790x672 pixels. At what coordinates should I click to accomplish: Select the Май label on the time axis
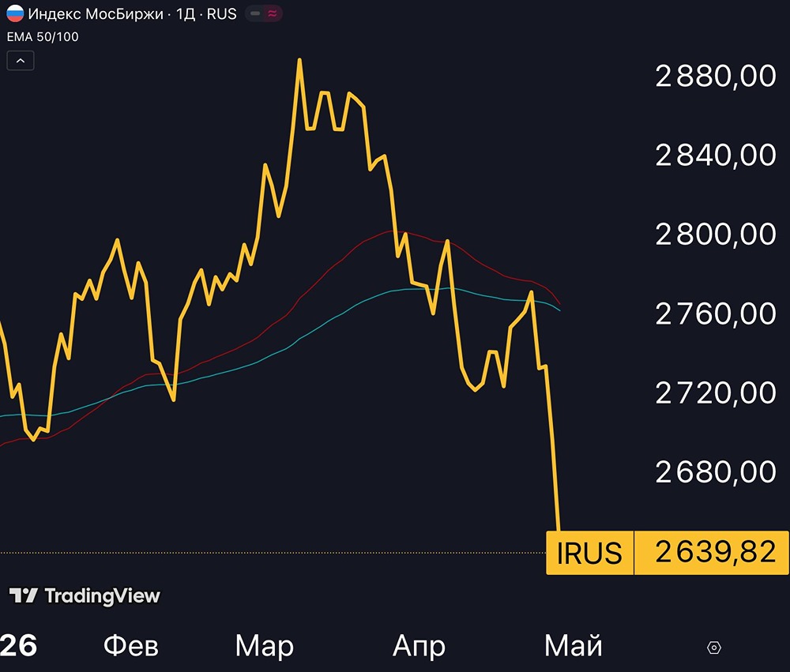pyautogui.click(x=574, y=645)
